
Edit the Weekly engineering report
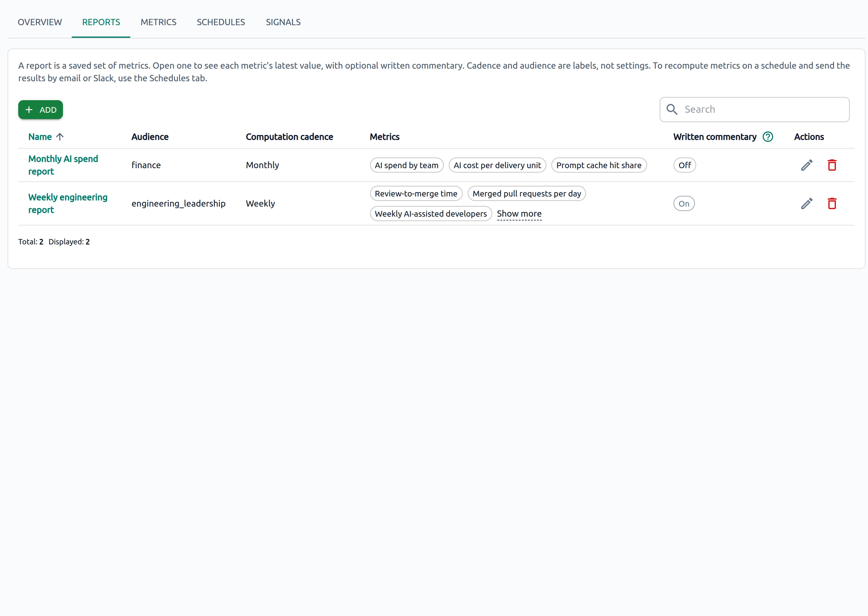(x=807, y=204)
